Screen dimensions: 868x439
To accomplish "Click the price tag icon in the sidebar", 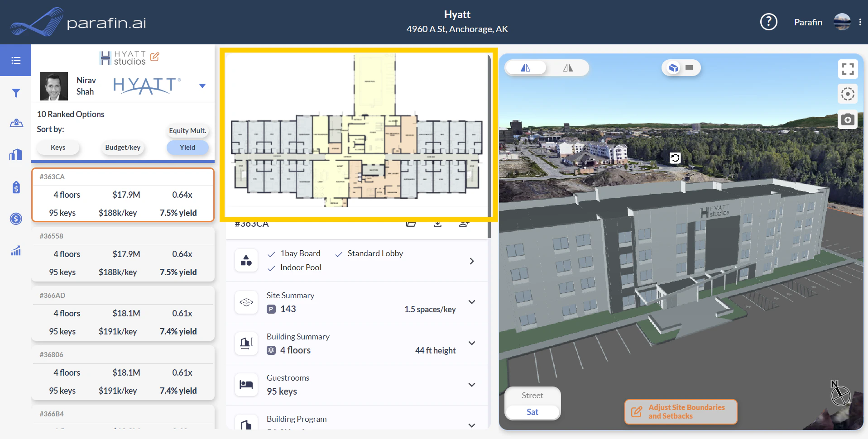I will [x=15, y=187].
